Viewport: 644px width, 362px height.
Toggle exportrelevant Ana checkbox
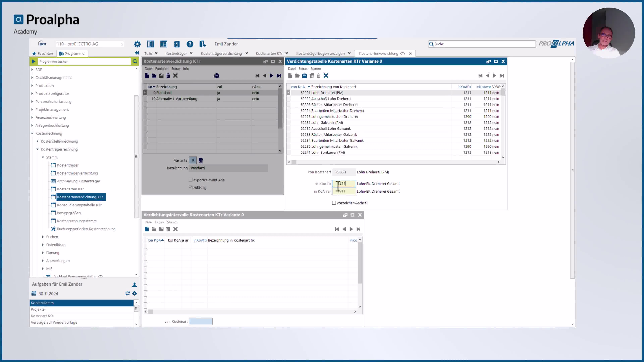coord(191,180)
